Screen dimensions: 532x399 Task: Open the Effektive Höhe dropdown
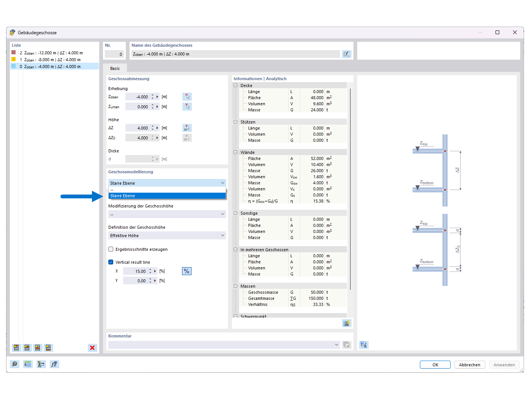click(x=167, y=236)
